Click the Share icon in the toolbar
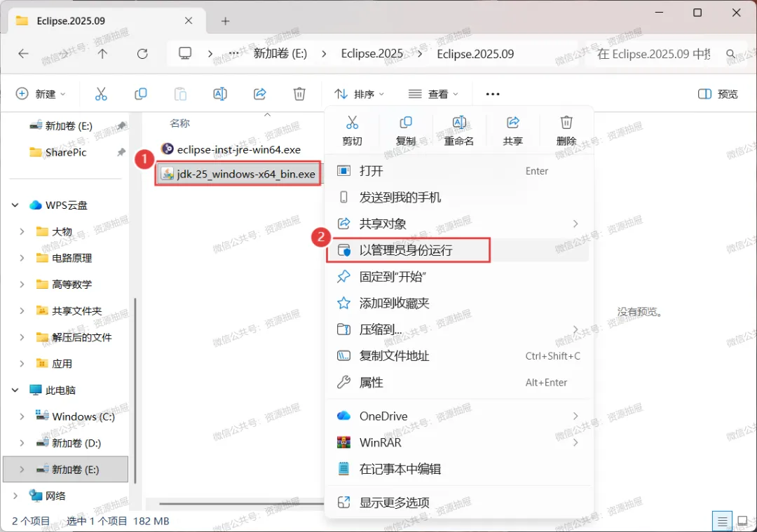Screen dimensions: 757x532 click(260, 94)
